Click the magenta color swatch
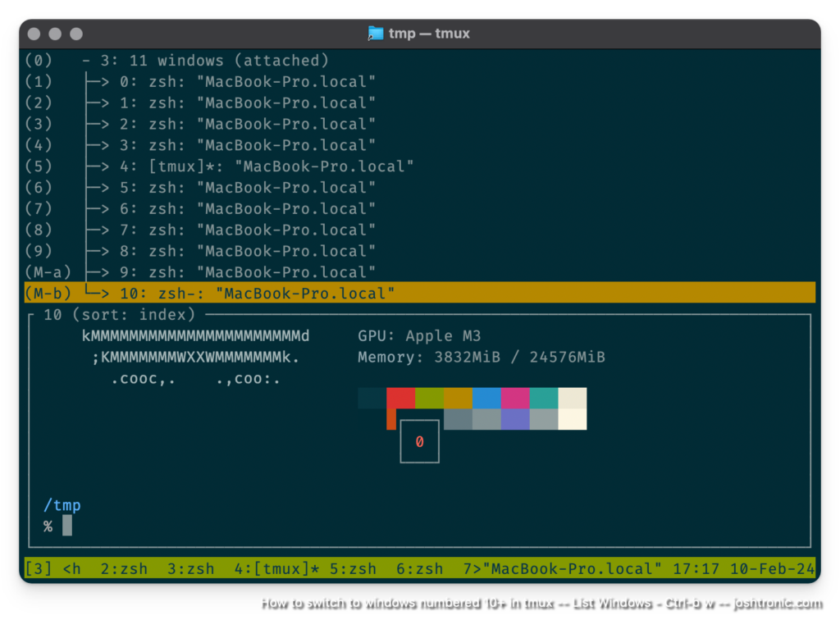840x629 pixels. coord(515,398)
